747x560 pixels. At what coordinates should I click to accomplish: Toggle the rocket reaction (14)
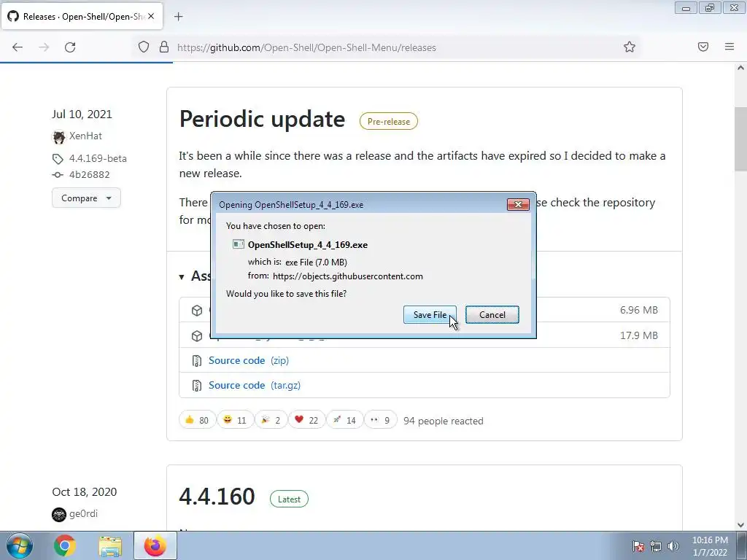[x=344, y=420]
